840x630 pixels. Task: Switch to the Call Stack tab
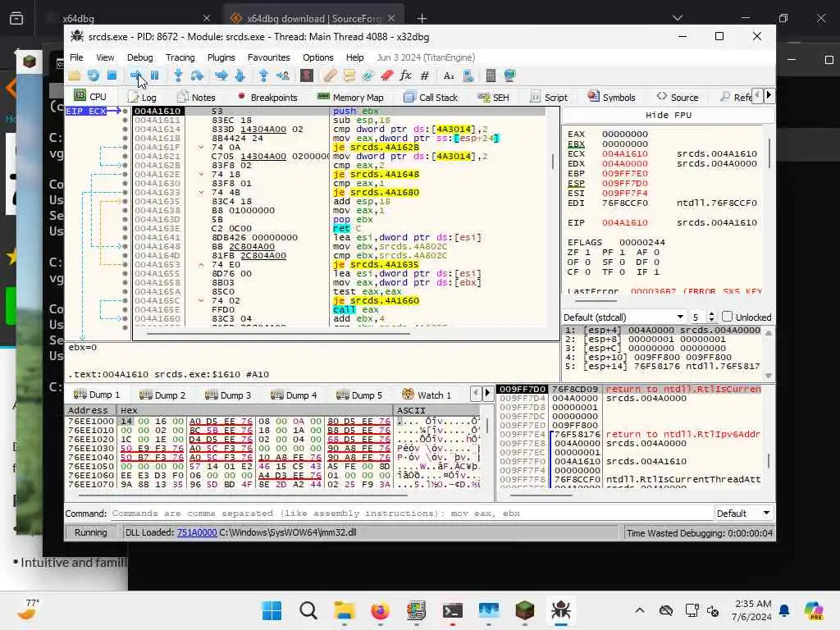(431, 97)
